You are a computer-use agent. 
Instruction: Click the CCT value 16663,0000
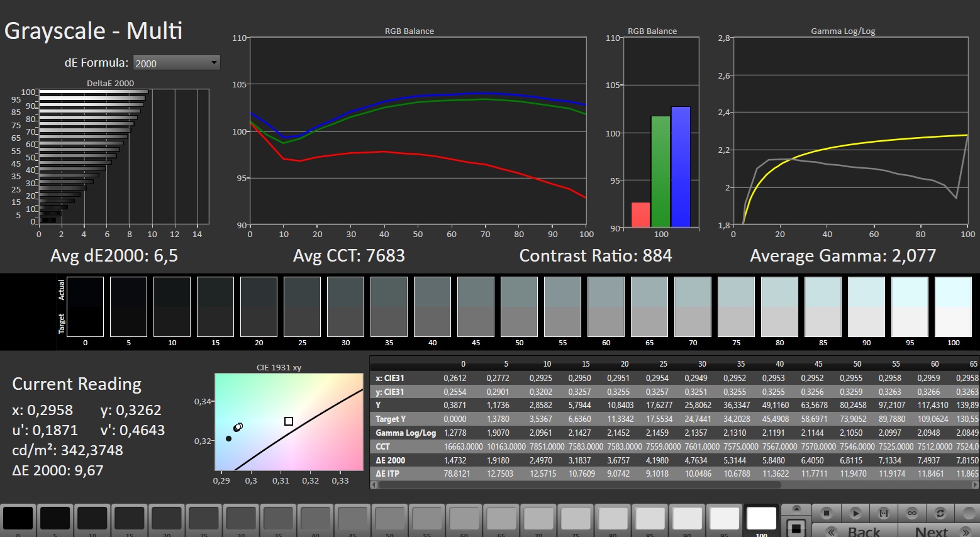coord(463,446)
